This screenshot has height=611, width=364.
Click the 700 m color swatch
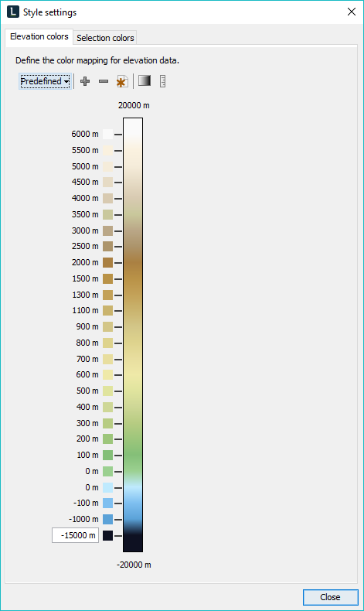108,359
